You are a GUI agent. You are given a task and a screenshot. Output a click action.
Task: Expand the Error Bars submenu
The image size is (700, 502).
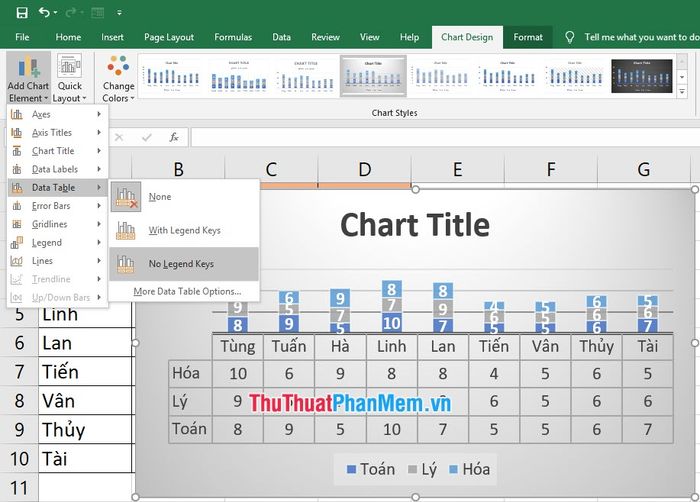[x=57, y=206]
